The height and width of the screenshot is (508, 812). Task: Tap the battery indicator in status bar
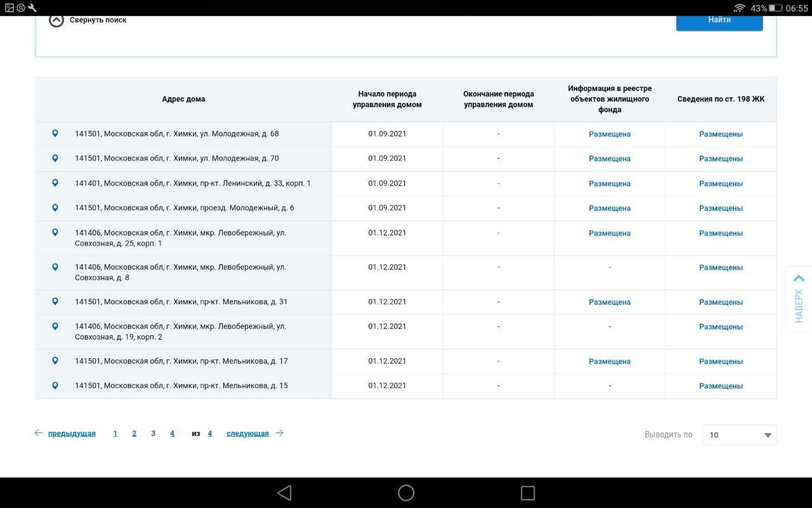point(776,8)
